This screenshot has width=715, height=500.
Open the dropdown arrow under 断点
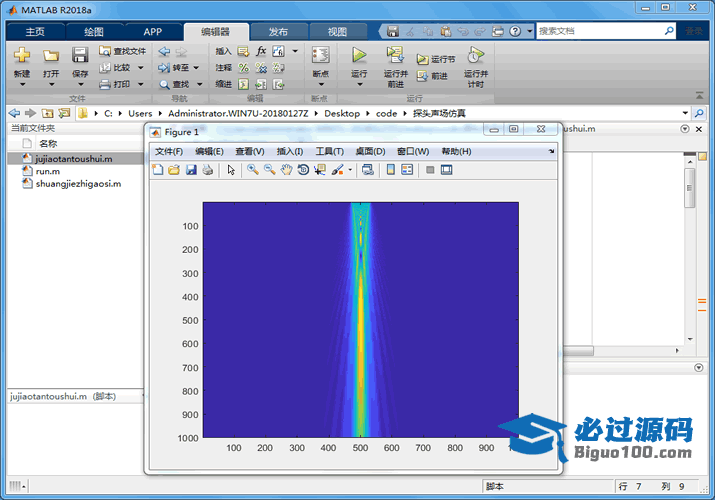click(321, 84)
